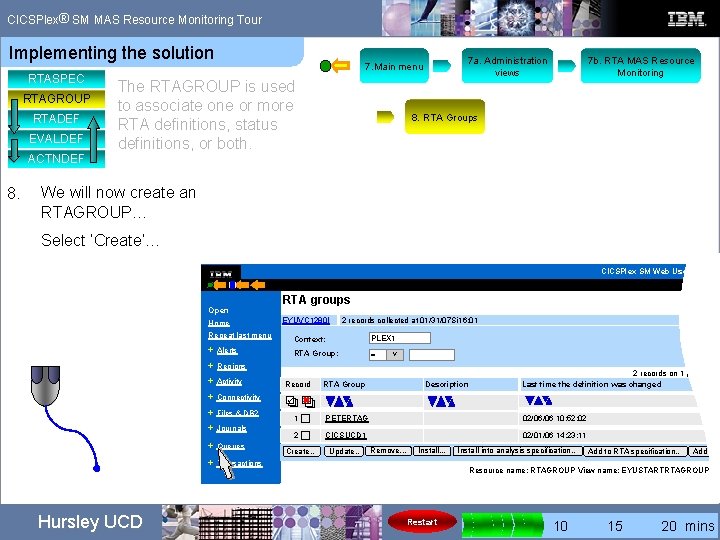Expand the Journals menu plus sign
720x540 pixels.
tap(210, 428)
